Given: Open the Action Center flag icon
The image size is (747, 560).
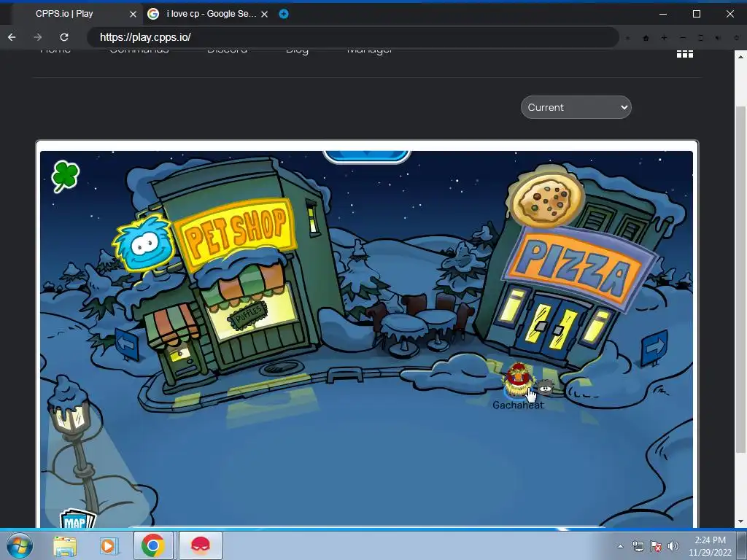Looking at the screenshot, I should coord(656,546).
